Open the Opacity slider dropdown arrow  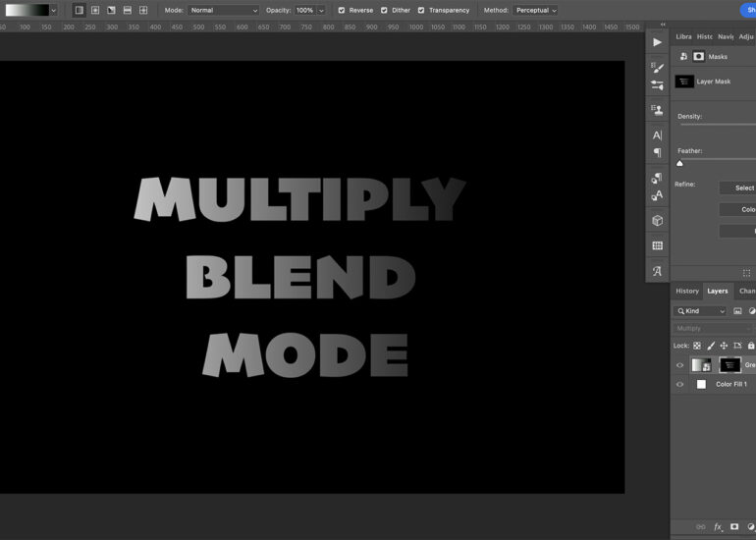(x=321, y=10)
